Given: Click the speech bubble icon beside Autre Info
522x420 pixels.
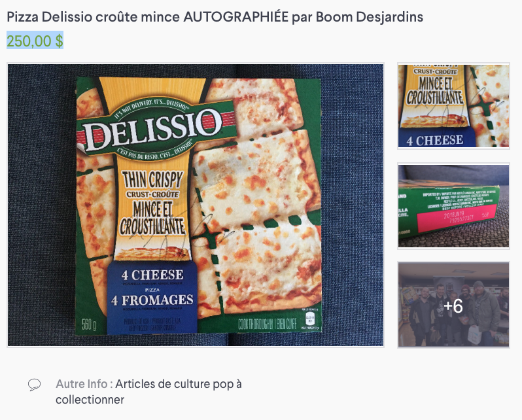Looking at the screenshot, I should point(34,385).
